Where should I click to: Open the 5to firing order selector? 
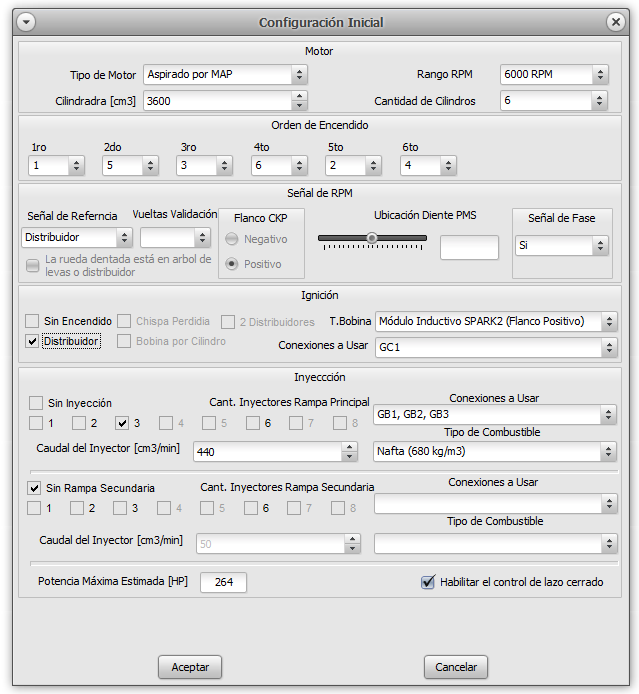354,166
